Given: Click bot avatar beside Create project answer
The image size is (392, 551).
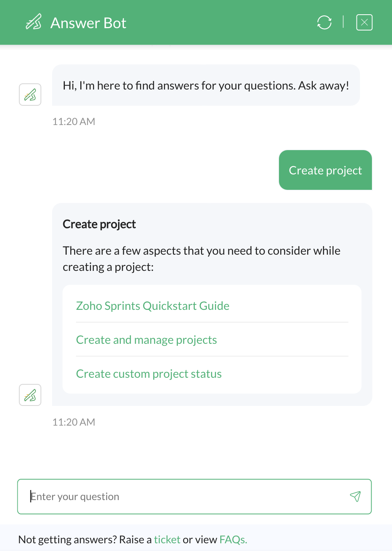Looking at the screenshot, I should click(x=30, y=395).
